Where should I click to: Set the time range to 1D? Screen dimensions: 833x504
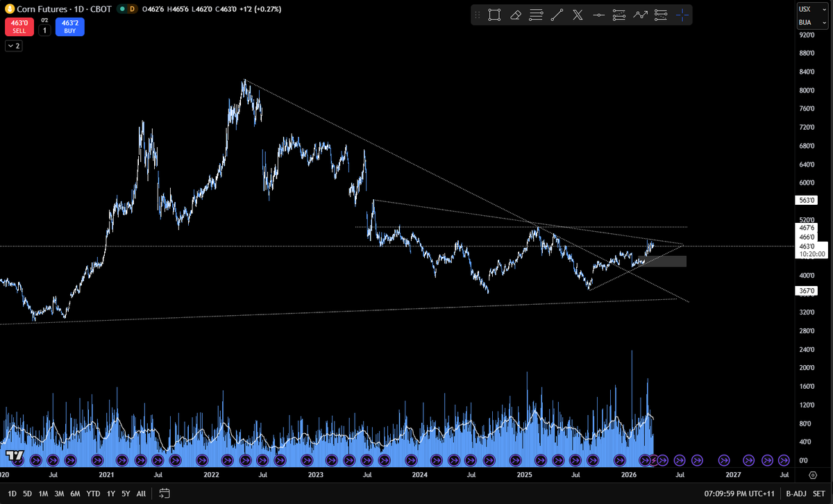coord(12,494)
